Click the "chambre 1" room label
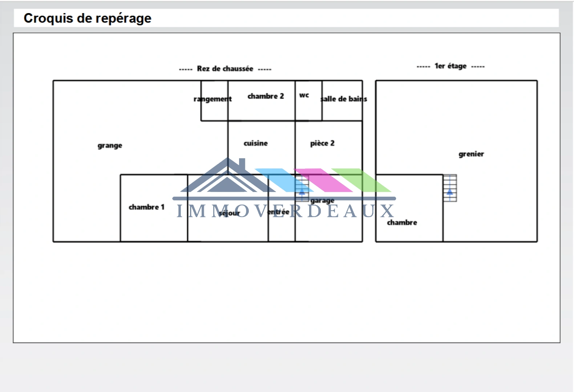Screen dimensions: 574x392 [x=146, y=207]
